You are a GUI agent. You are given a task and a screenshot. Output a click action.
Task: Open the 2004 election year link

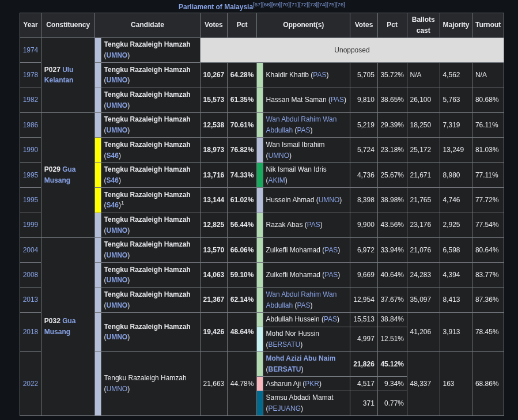(31, 250)
